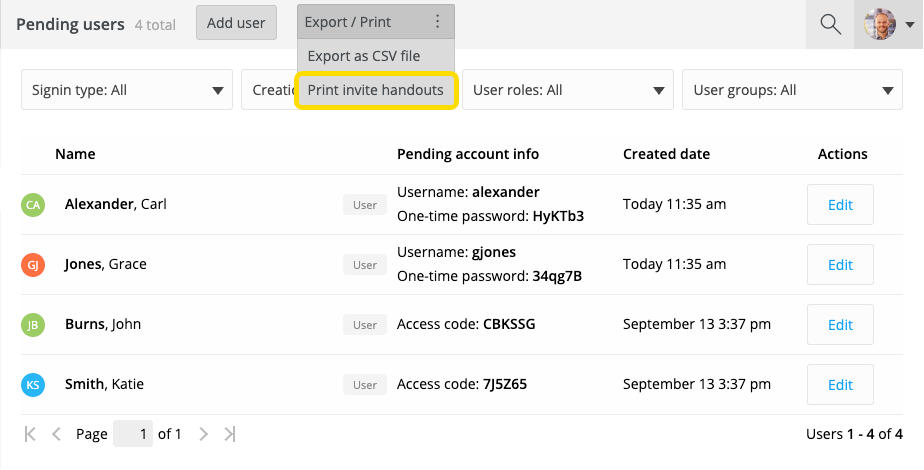Click the User role badge for Alexander
This screenshot has width=924, height=470.
coord(365,205)
